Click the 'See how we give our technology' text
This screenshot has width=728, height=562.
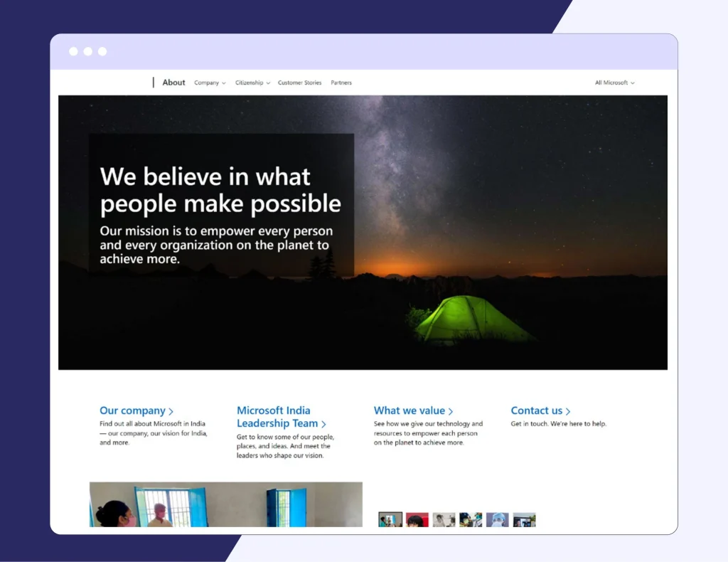pos(428,433)
